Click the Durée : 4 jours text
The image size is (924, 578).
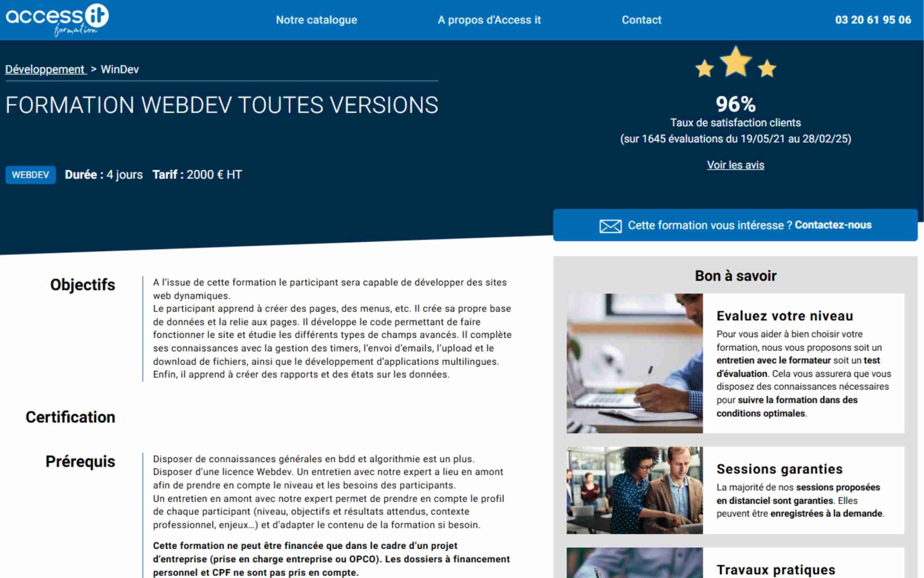(x=104, y=175)
